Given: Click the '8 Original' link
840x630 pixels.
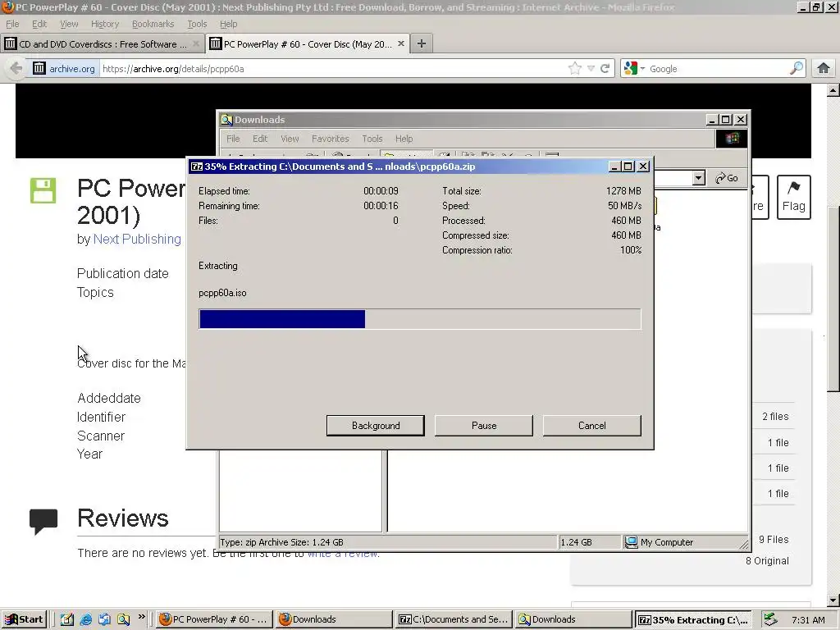Looking at the screenshot, I should pos(767,561).
